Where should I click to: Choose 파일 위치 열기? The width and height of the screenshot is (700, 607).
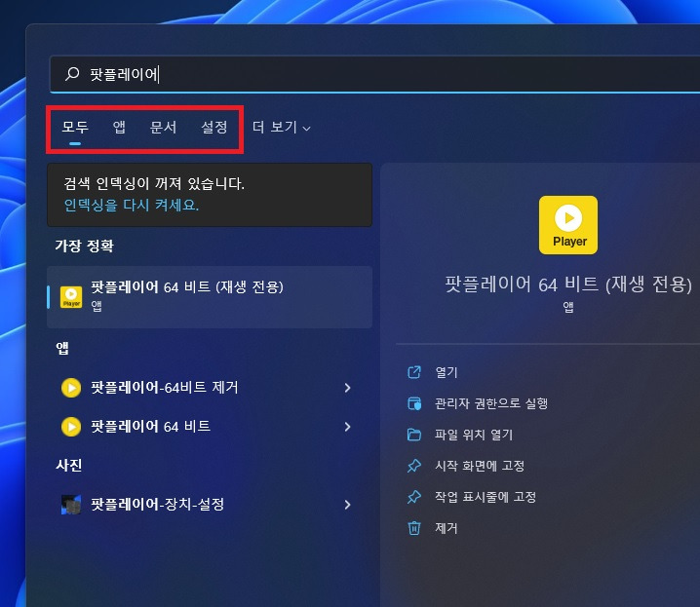(474, 435)
